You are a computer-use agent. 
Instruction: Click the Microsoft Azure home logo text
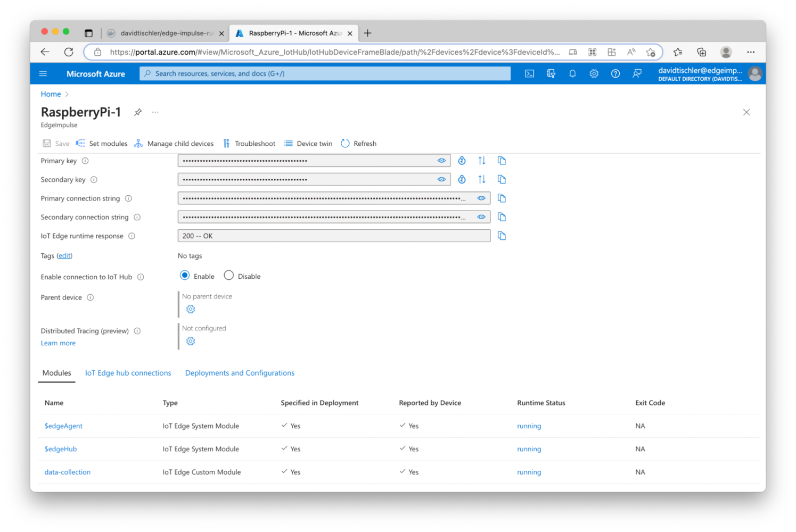[96, 74]
